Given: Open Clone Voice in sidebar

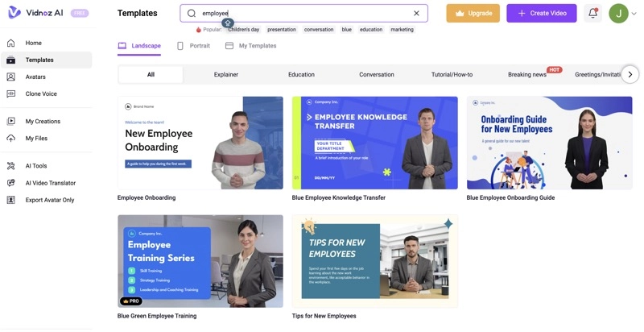Looking at the screenshot, I should click(40, 93).
